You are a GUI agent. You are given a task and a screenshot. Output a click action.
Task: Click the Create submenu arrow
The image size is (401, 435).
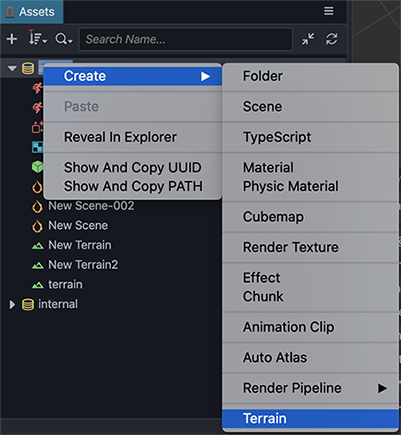205,76
